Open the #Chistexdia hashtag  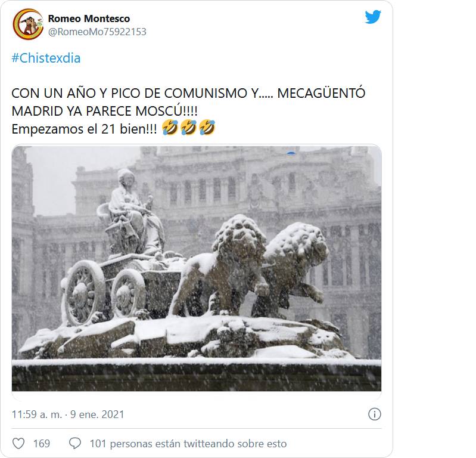pos(46,58)
